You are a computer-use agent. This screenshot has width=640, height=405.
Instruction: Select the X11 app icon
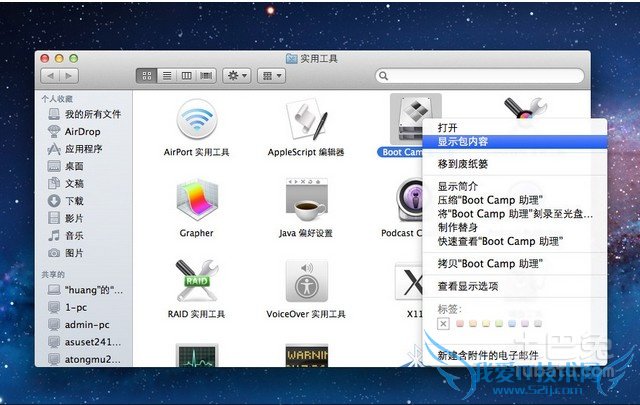click(x=409, y=281)
